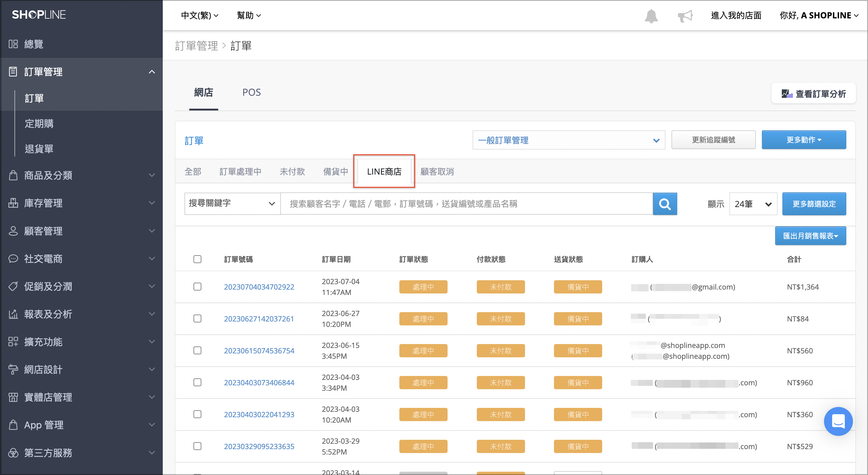
Task: Click the 顧客管理 person icon
Action: click(13, 231)
